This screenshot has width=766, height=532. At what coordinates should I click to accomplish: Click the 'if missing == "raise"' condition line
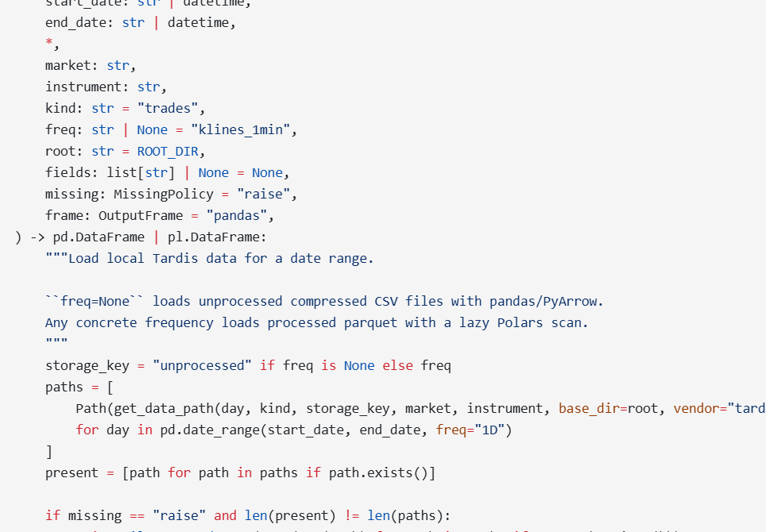(x=248, y=516)
